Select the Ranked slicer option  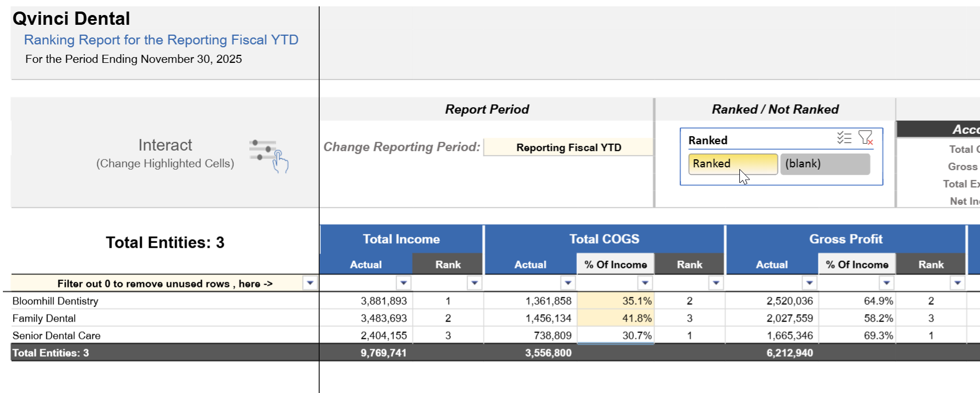[732, 164]
